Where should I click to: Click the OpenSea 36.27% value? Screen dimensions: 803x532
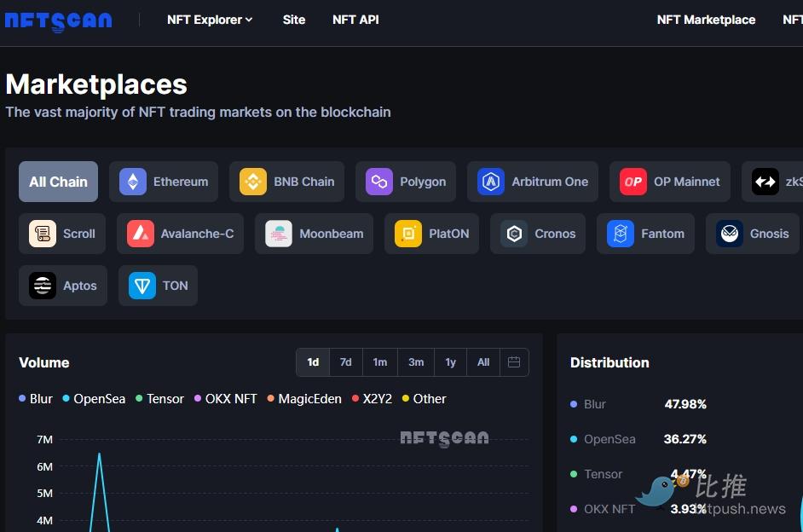685,439
